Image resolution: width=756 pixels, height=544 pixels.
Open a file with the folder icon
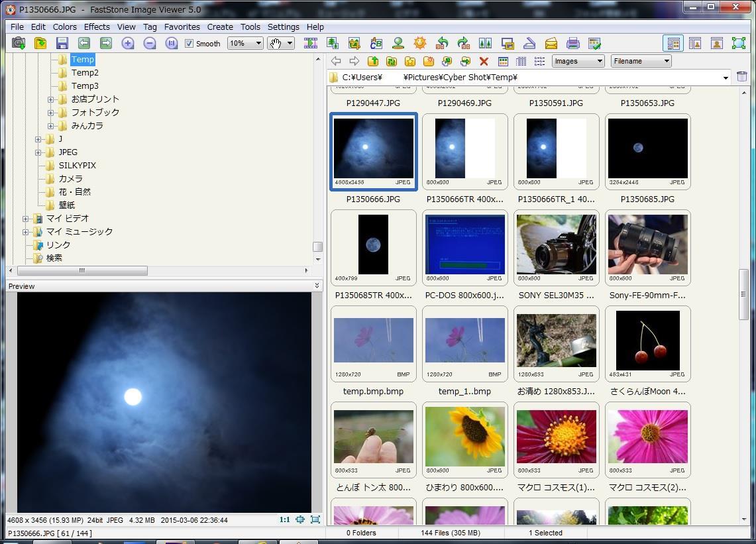click(x=40, y=44)
